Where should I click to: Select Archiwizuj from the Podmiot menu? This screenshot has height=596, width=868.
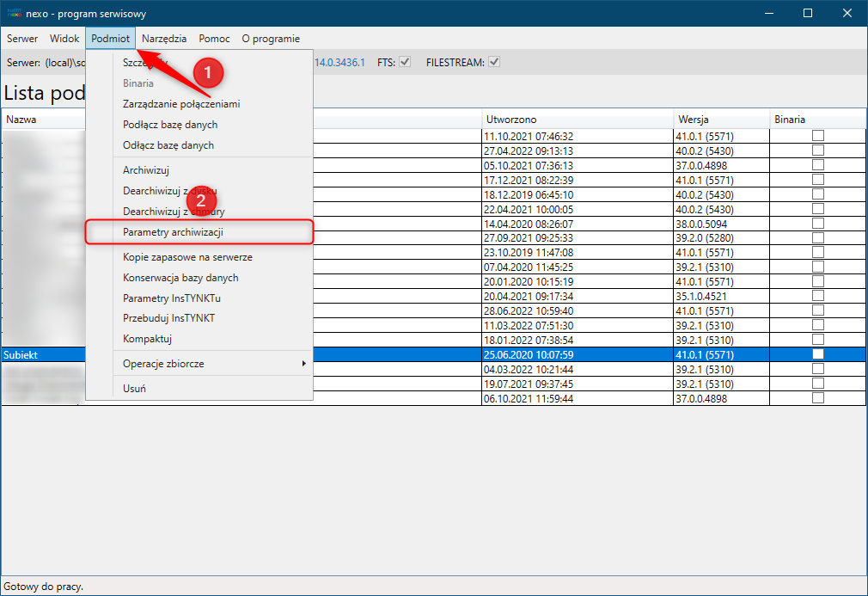(x=146, y=170)
